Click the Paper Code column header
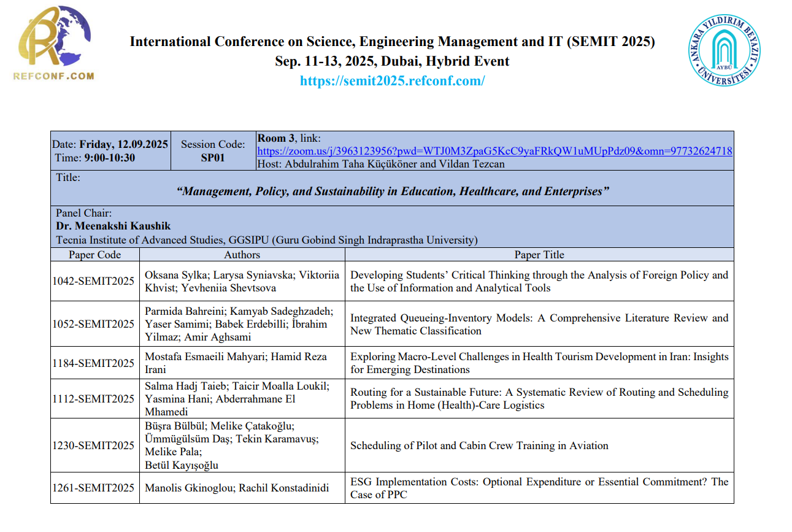The height and width of the screenshot is (532, 792). (x=94, y=255)
